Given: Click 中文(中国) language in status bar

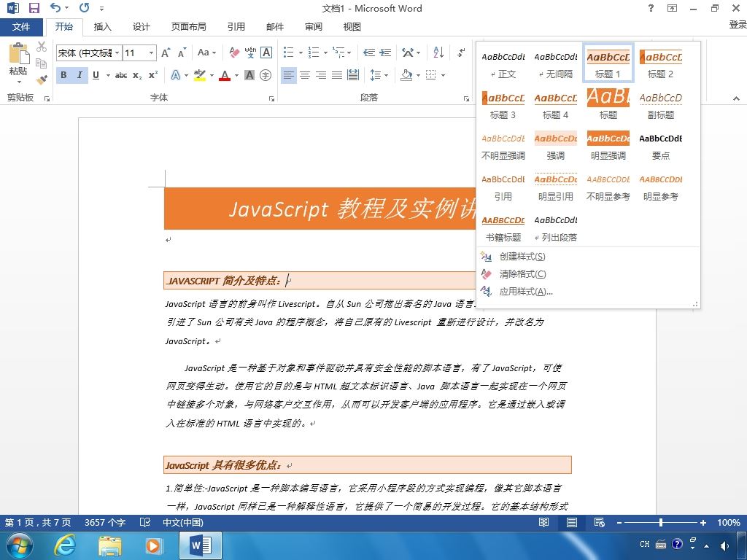Looking at the screenshot, I should [183, 522].
